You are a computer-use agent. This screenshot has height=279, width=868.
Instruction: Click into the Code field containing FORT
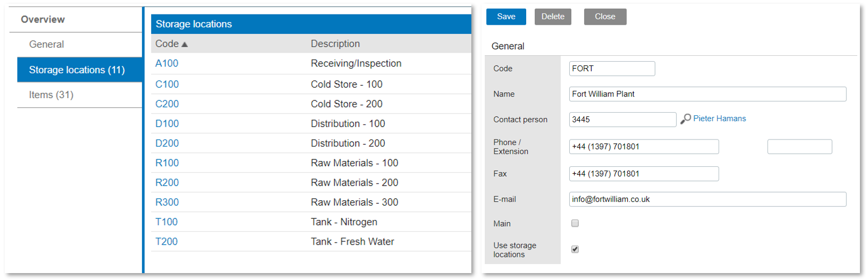[612, 69]
